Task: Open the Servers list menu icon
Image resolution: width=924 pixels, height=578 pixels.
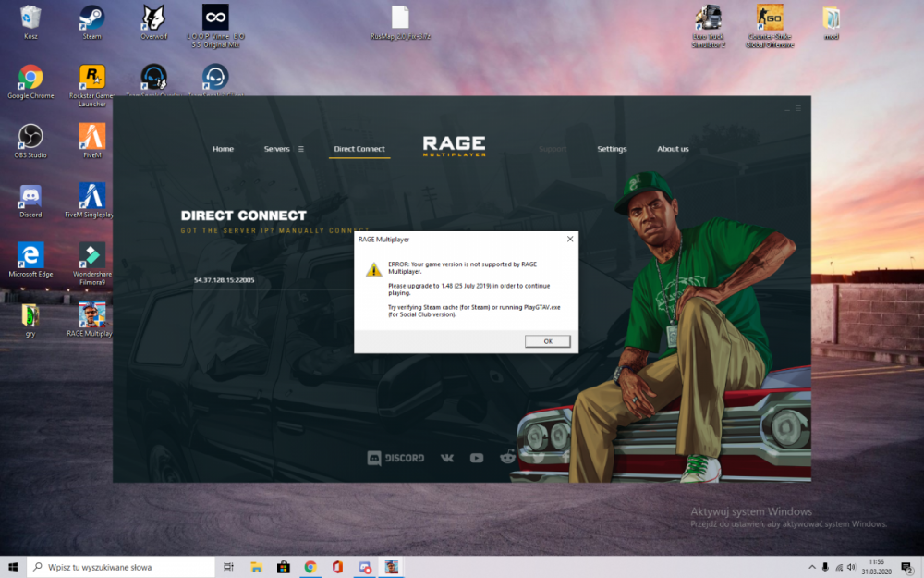Action: [x=300, y=149]
